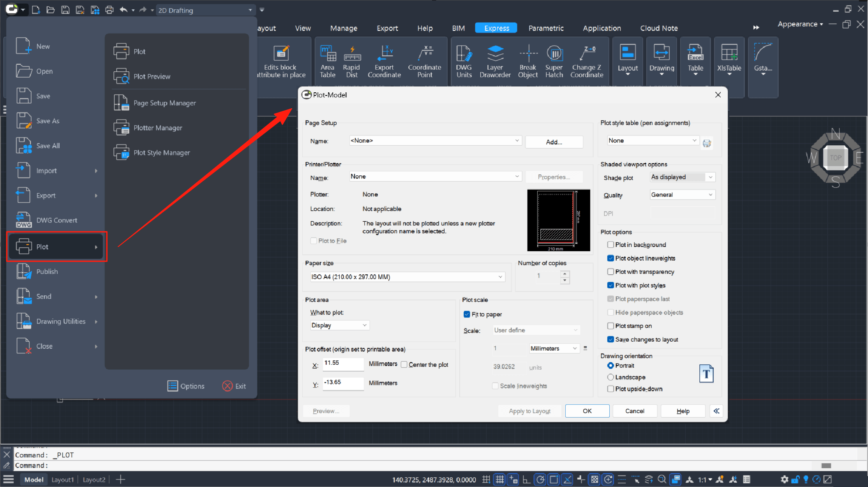Image resolution: width=868 pixels, height=487 pixels.
Task: Open Plot Style Manager
Action: pos(161,153)
